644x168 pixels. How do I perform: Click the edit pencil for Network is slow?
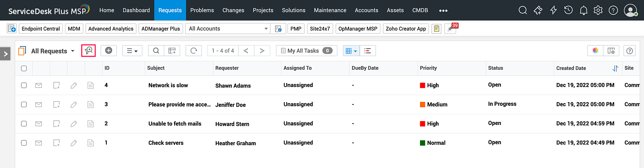point(74,85)
